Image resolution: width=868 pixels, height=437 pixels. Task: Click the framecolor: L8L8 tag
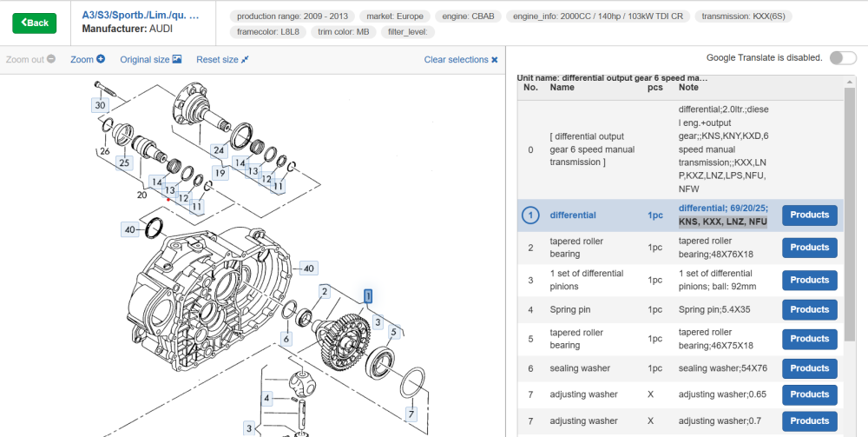click(268, 31)
